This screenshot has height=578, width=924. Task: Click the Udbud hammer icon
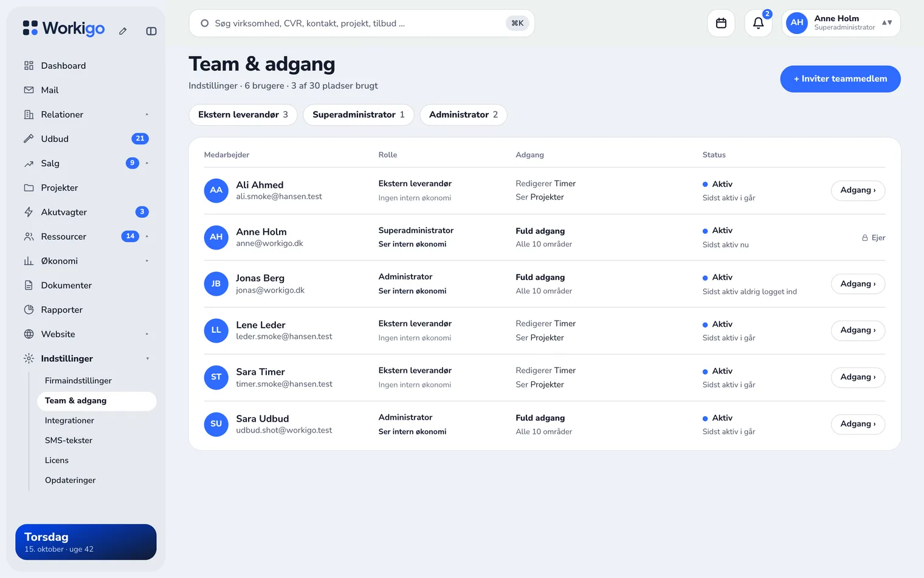coord(29,139)
